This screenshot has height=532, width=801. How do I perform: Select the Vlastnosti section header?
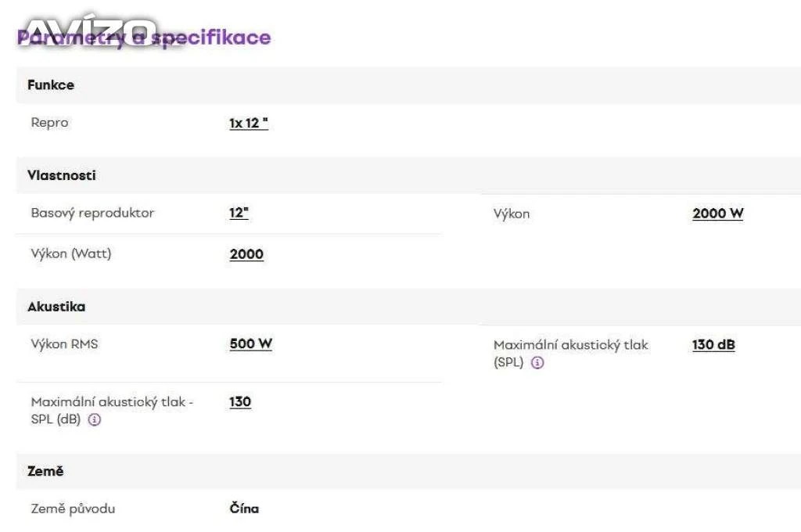(x=408, y=175)
